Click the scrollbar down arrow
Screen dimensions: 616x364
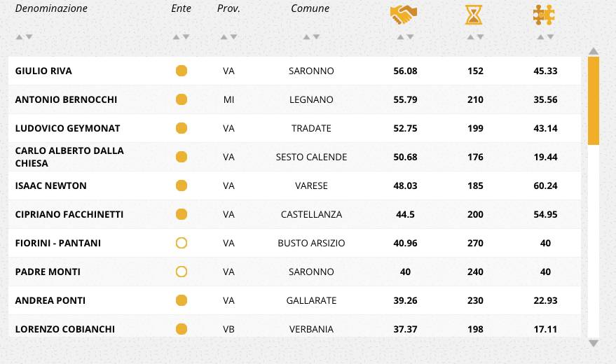pos(594,344)
